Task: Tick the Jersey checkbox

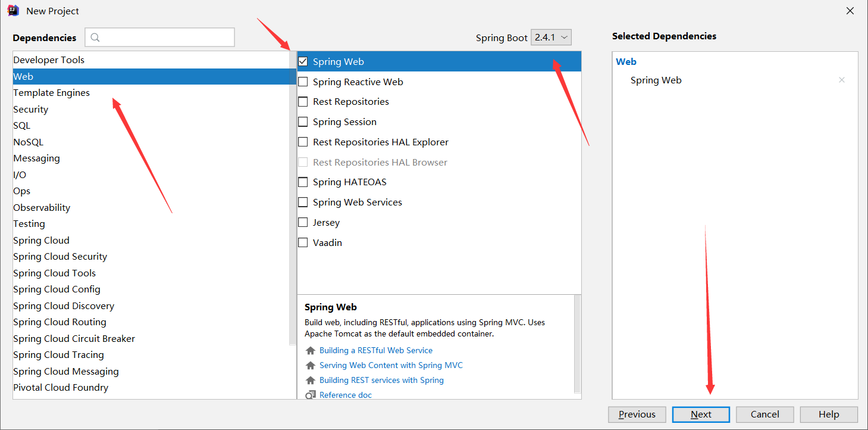Action: tap(303, 222)
